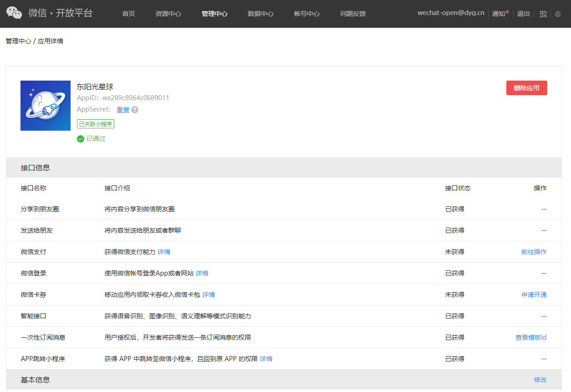Click 修改 in 基本信息 section
The height and width of the screenshot is (392, 571).
coord(540,380)
